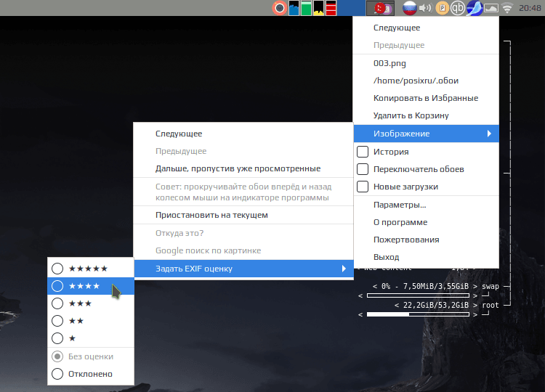Open Параметры... settings entry
This screenshot has height=392, width=545.
click(x=426, y=205)
